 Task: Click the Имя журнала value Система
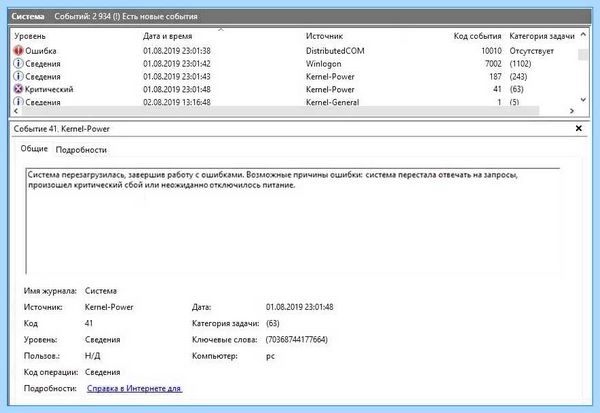101,291
